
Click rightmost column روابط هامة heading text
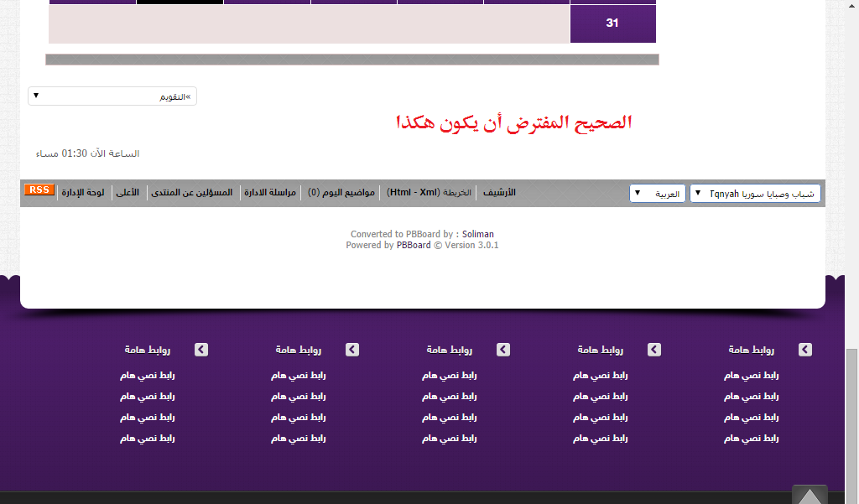coord(751,350)
